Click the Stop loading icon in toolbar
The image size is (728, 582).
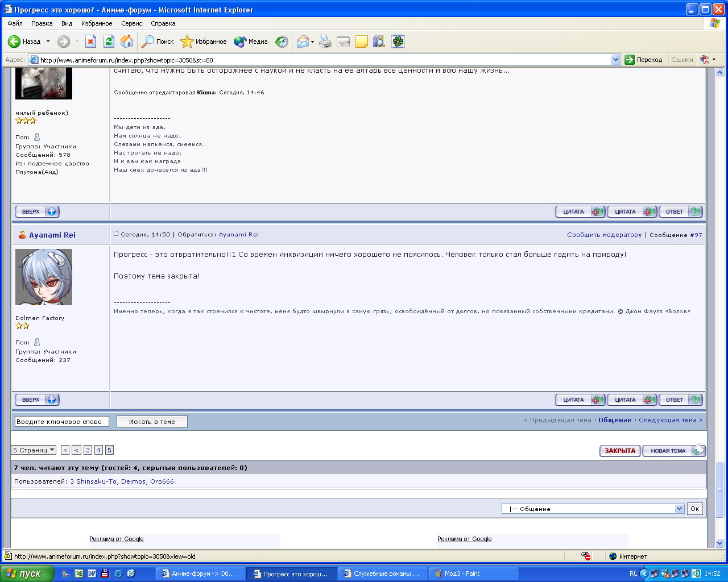point(90,41)
